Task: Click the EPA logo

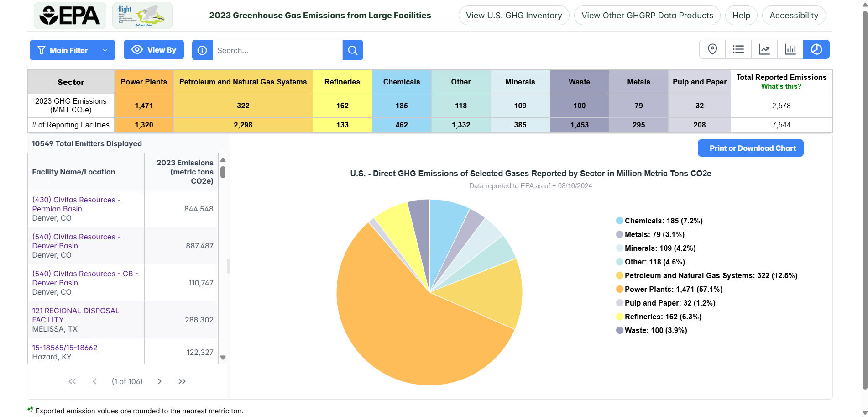Action: point(69,15)
